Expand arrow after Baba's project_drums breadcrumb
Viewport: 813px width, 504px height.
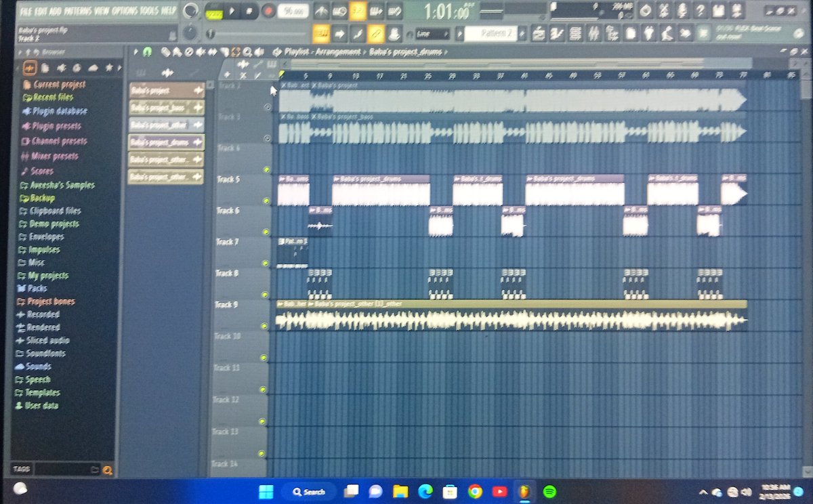tap(446, 52)
